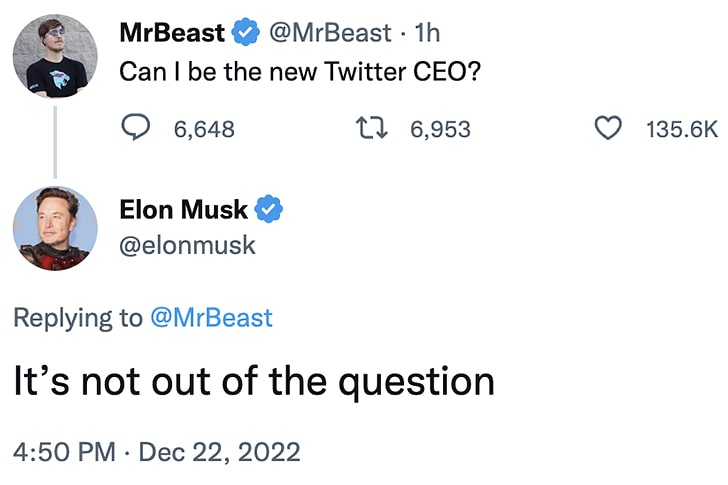Click the Elon Musk display name
Viewport: 728px width, 485px height.
pos(183,210)
